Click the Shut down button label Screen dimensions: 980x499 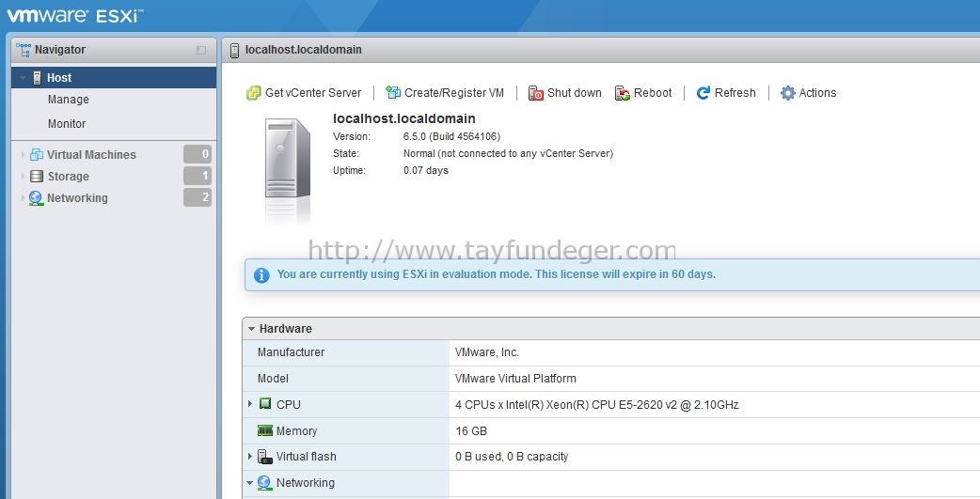tap(575, 93)
